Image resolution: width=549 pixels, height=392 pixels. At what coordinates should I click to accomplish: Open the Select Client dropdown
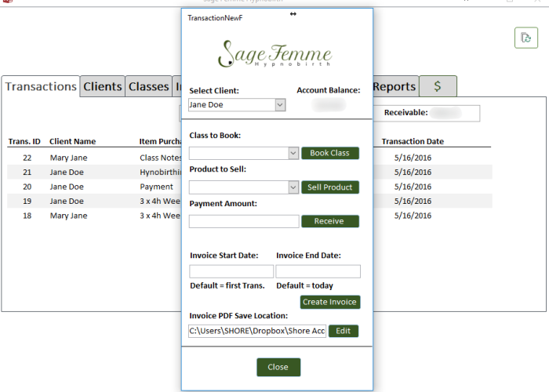coord(280,104)
